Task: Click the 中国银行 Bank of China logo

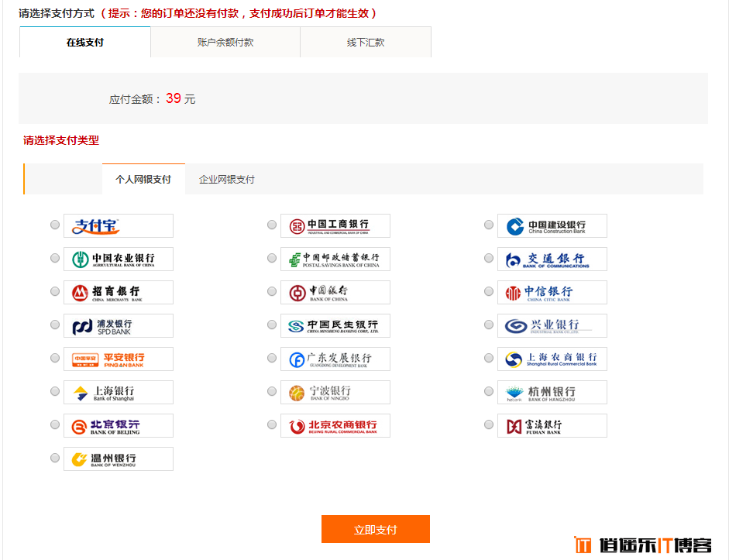Action: 335,292
